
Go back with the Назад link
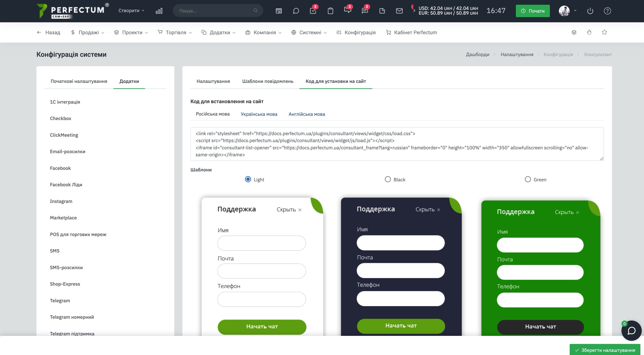[x=48, y=32]
